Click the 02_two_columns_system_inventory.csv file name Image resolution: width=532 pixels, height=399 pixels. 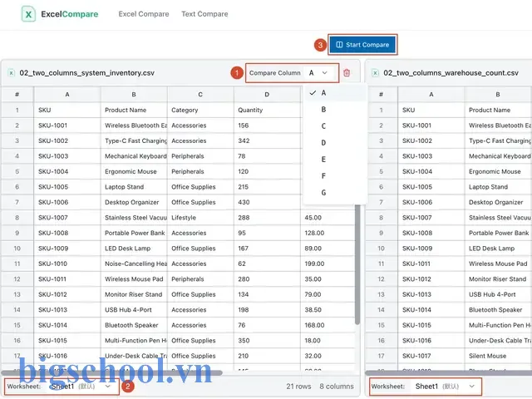(86, 73)
